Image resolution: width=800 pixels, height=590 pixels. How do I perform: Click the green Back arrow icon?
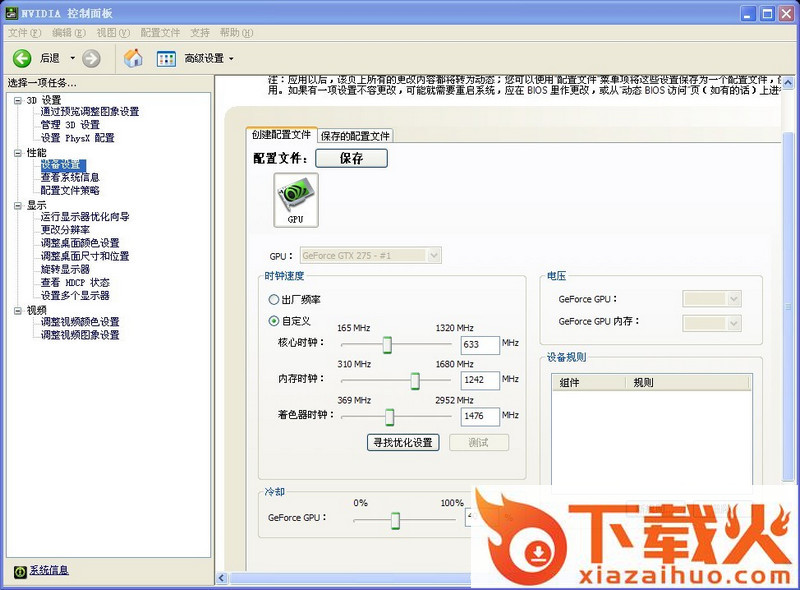pyautogui.click(x=22, y=58)
